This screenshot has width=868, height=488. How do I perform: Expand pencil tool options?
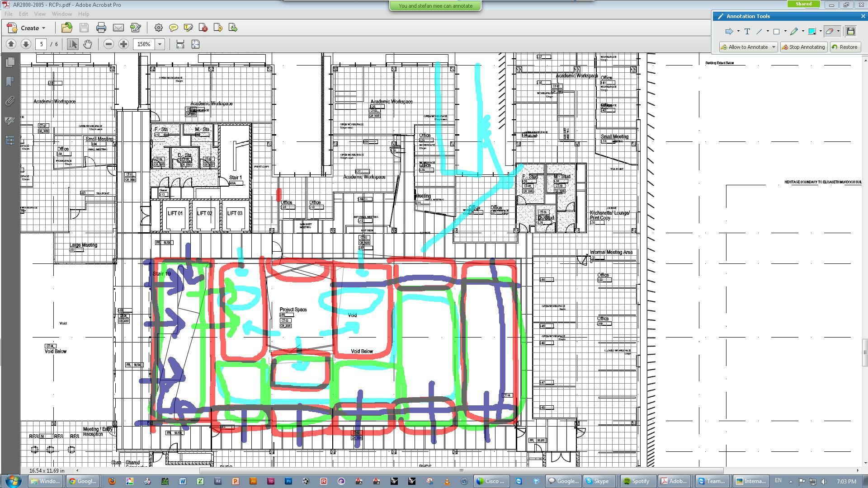point(803,31)
